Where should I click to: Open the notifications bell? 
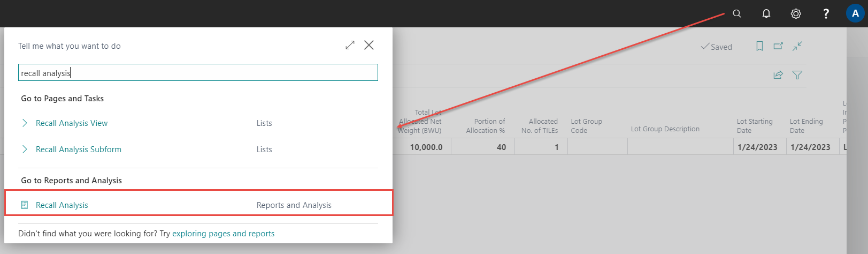click(x=766, y=14)
